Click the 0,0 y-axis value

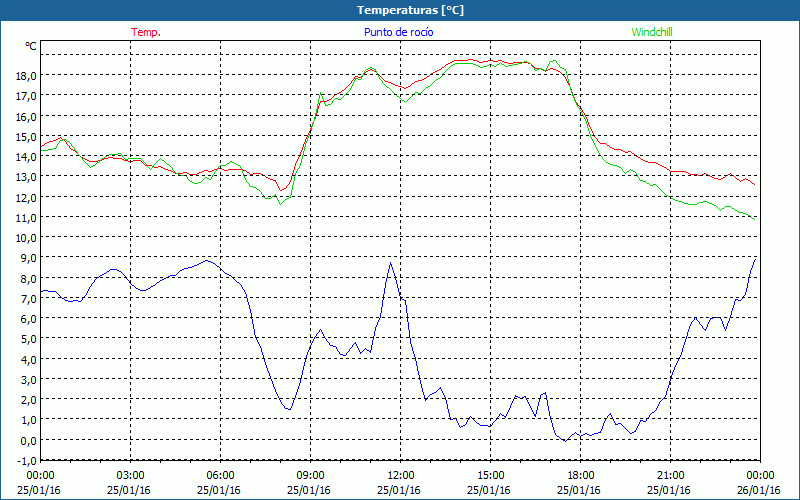31,440
